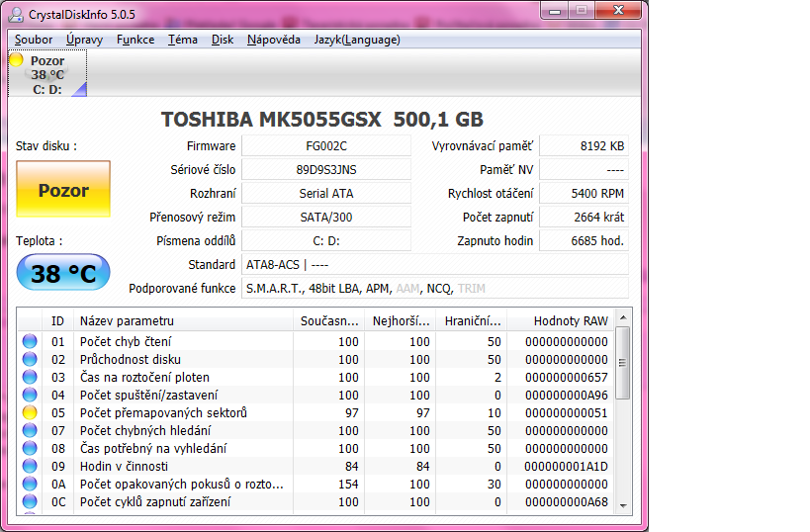
Task: Click blue status circle for ID 03 row
Action: (30, 377)
